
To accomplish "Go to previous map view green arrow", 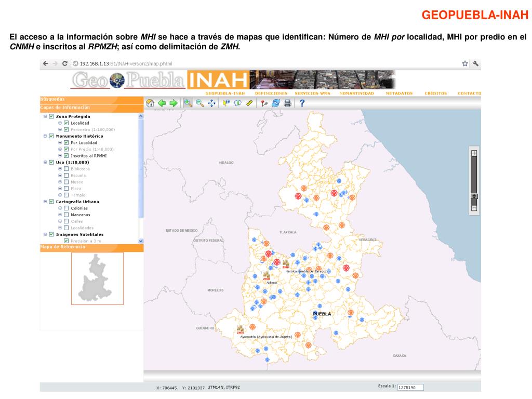I will point(162,103).
